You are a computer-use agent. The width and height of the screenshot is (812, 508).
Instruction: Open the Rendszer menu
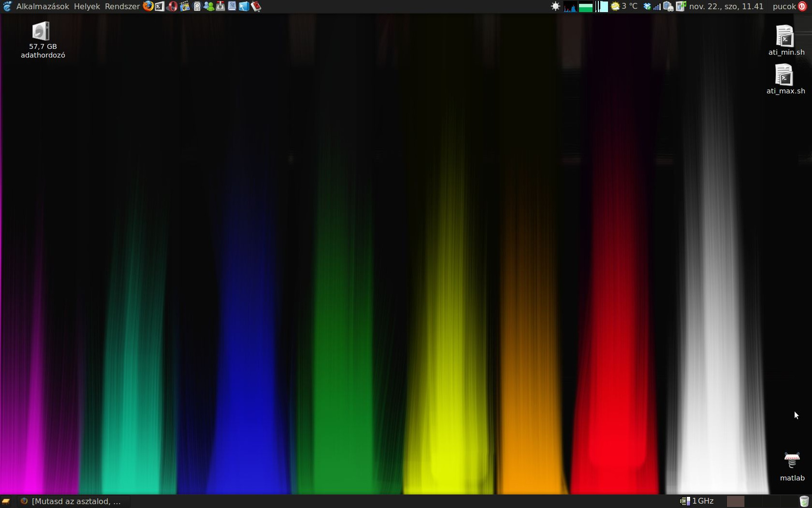122,7
